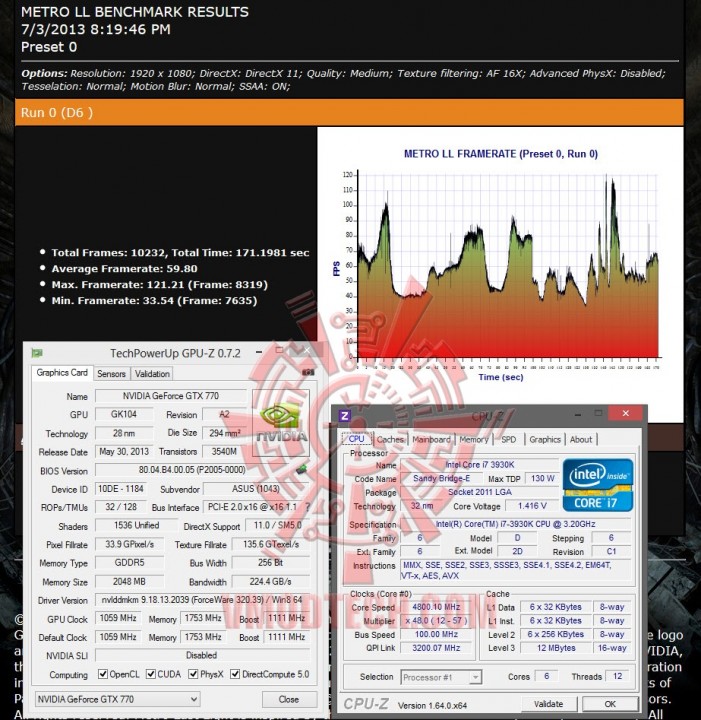Click the GPU field showing GK104
Screen dimensions: 701x720
124,414
